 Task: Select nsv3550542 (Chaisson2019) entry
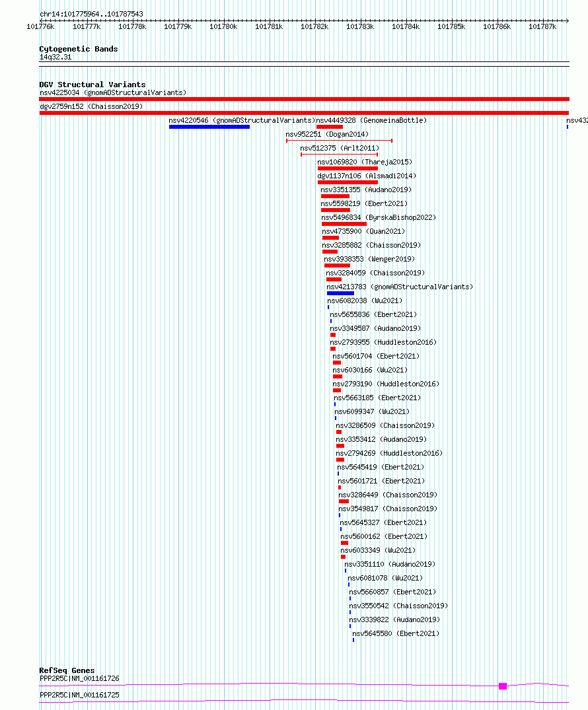(398, 606)
